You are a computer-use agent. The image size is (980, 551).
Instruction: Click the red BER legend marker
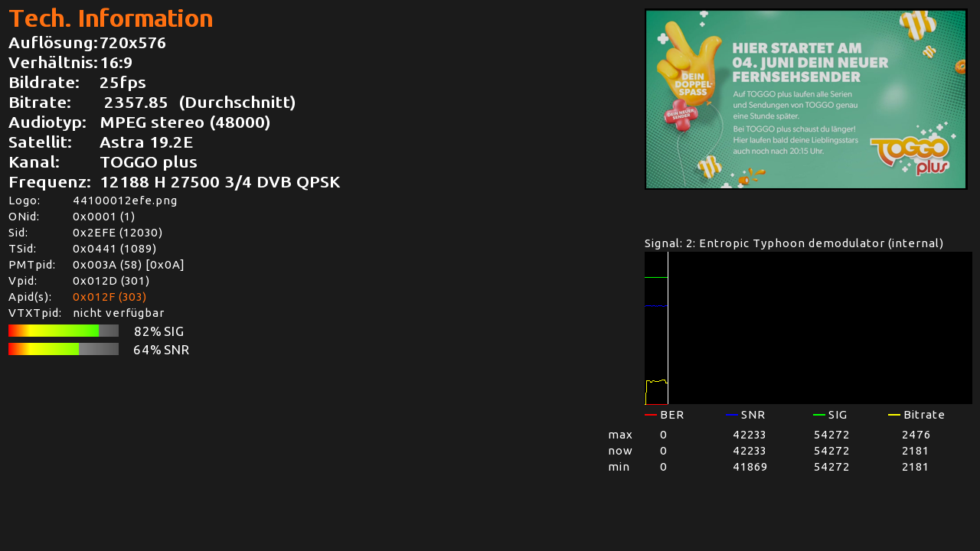651,415
